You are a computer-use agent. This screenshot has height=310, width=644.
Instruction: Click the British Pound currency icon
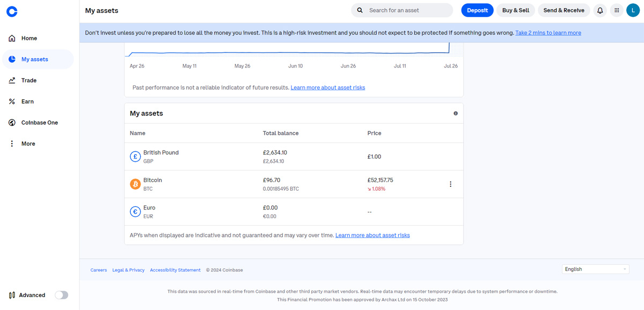coord(135,157)
